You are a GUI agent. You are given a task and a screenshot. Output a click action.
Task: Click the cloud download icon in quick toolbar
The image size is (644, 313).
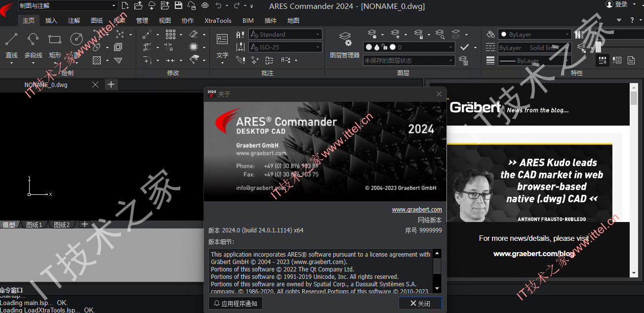152,6
